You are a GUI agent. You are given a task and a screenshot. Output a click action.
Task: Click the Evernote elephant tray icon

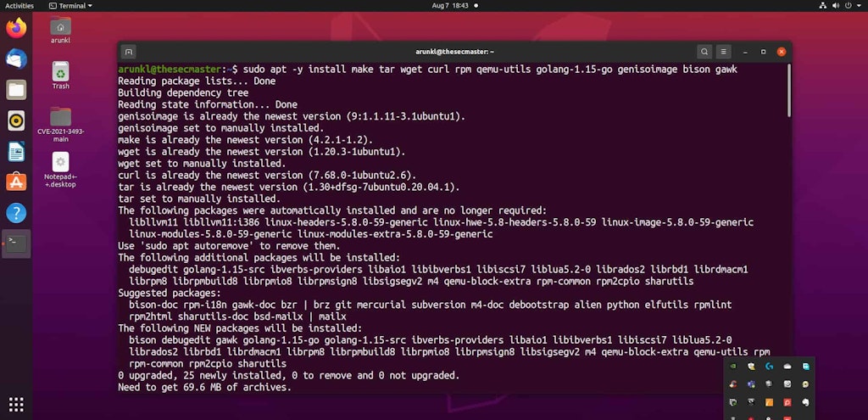[805, 402]
